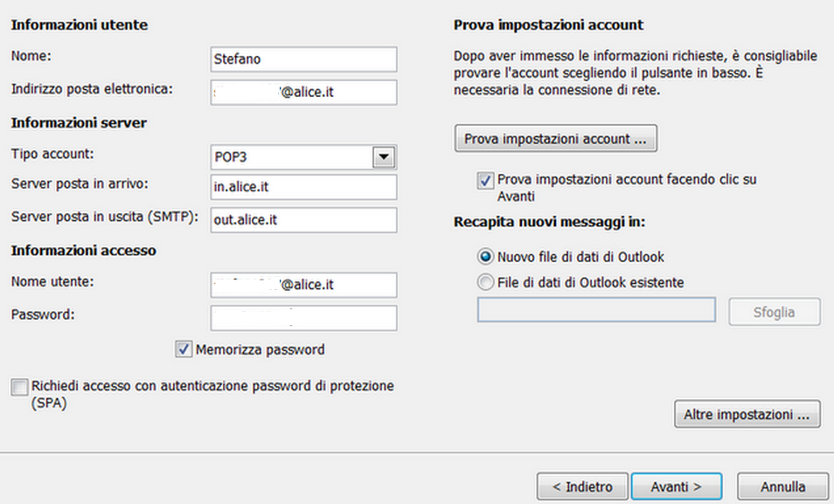The height and width of the screenshot is (504, 834).
Task: Click the existing data file path field
Action: pyautogui.click(x=596, y=310)
